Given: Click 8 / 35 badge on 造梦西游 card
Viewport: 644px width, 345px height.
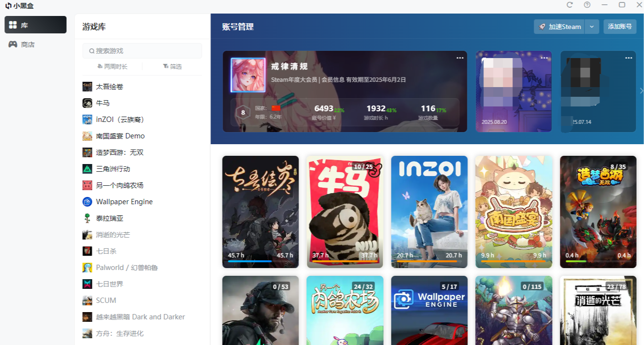Looking at the screenshot, I should [618, 166].
